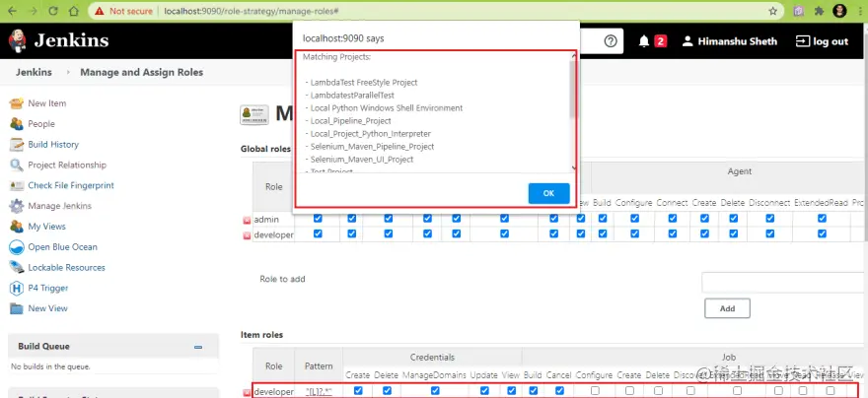Click "LambdatestParallelTest" in dialog list
This screenshot has width=868, height=398.
pos(352,96)
